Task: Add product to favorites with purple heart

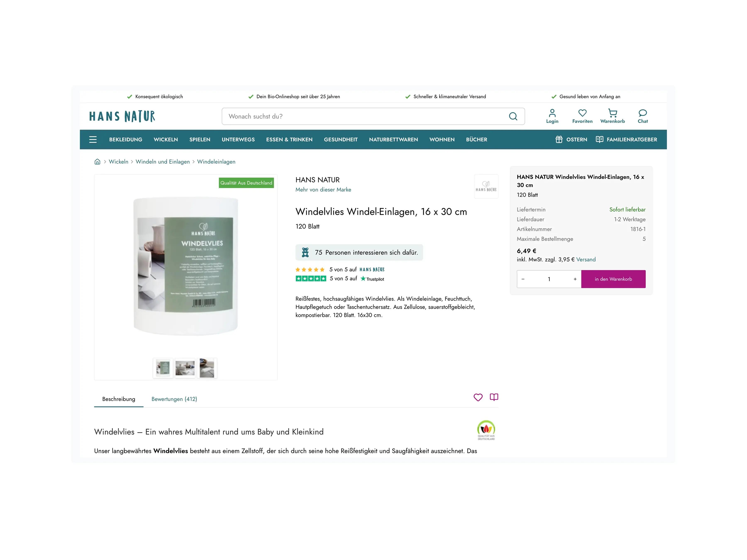Action: pyautogui.click(x=478, y=397)
